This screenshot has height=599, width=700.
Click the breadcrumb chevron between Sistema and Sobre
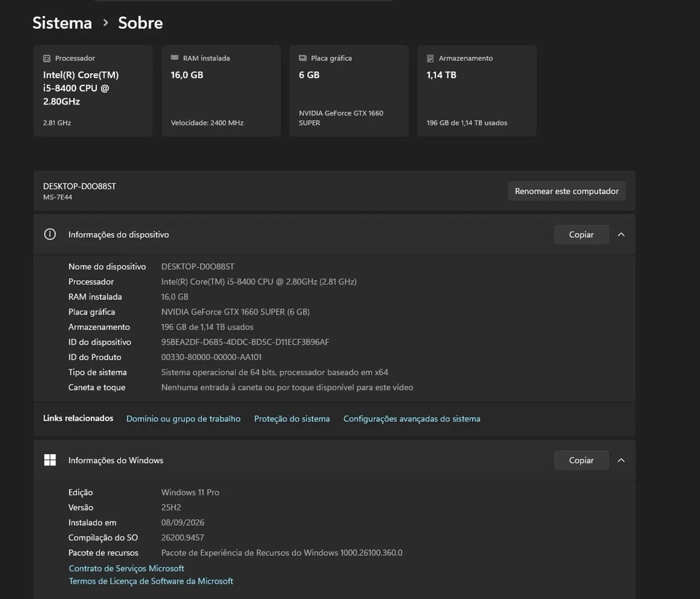tap(106, 23)
